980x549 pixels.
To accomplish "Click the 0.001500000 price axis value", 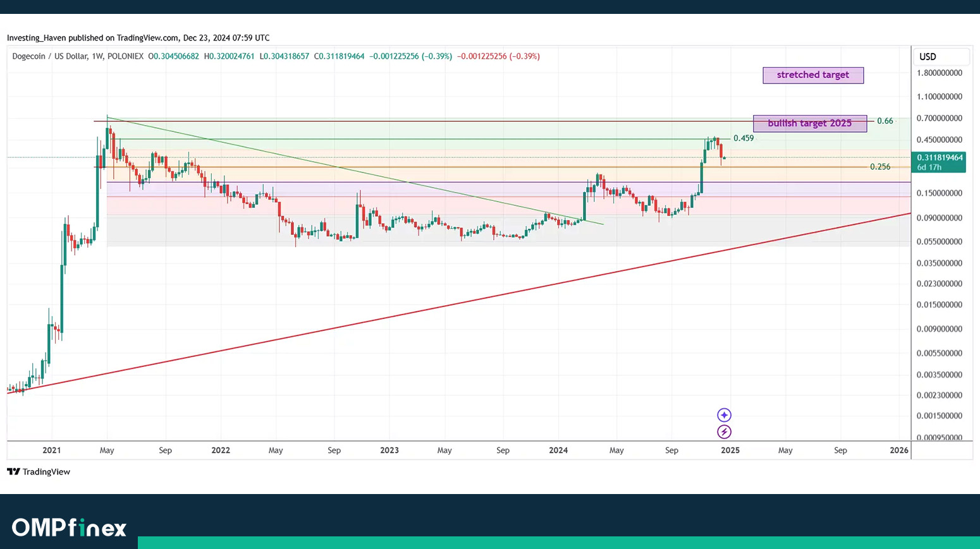I will click(x=939, y=416).
